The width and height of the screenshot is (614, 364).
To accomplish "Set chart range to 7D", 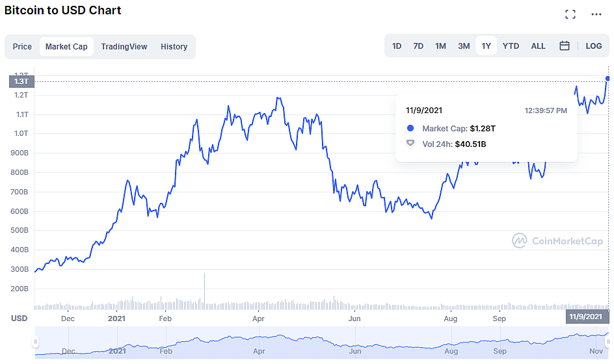I will 418,45.
